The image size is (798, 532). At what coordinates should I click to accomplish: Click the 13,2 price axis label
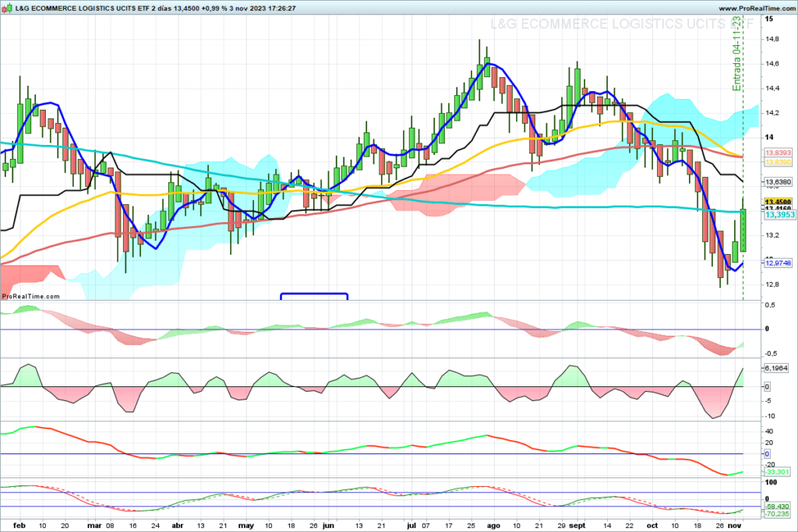point(772,235)
